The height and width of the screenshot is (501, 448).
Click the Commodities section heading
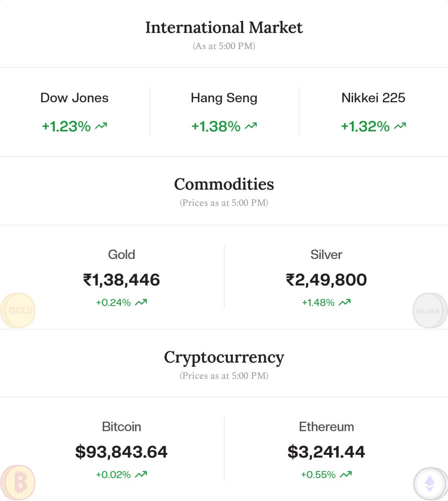click(x=224, y=184)
